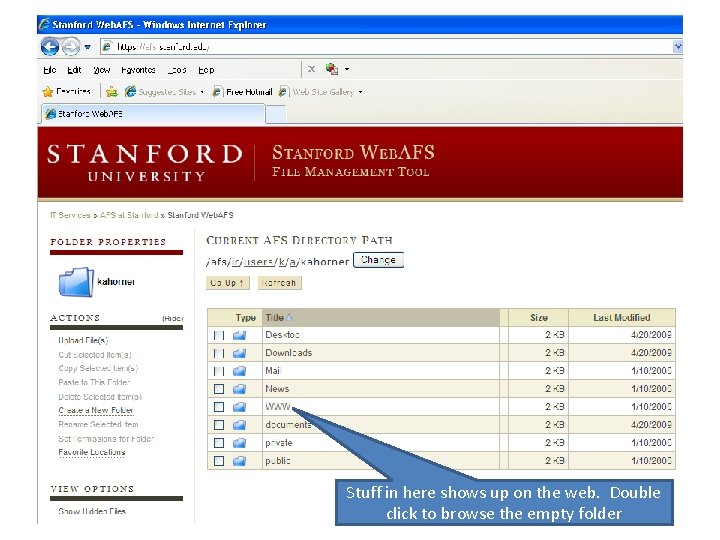The image size is (720, 540).
Task: Check the public row checkbox
Action: [x=219, y=461]
